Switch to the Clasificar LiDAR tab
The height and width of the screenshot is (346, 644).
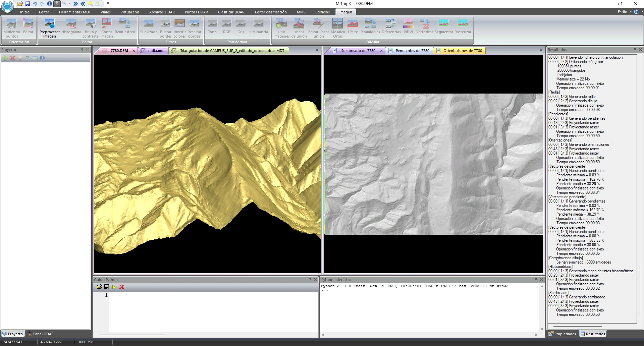pos(231,12)
